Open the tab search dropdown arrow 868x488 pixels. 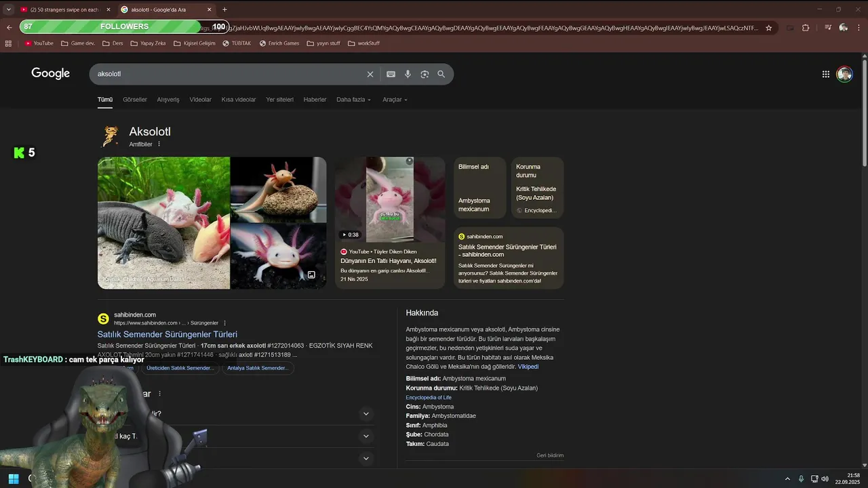coord(8,9)
